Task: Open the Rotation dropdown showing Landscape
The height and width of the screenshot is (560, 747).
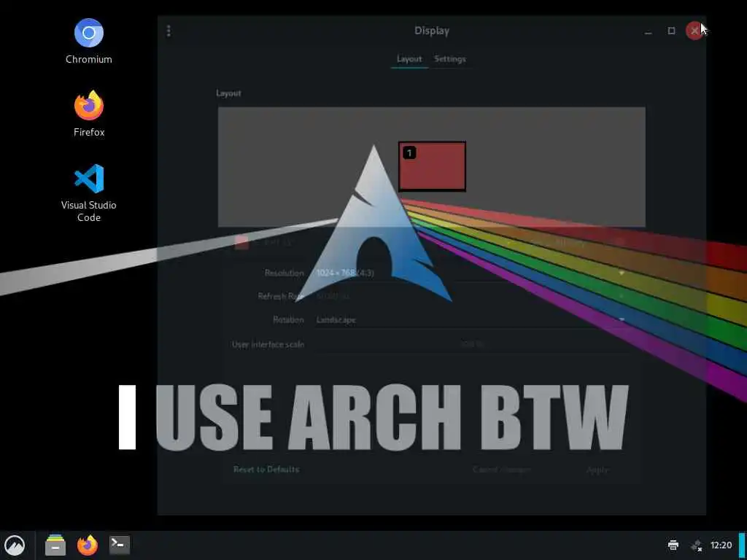Action: pos(471,319)
